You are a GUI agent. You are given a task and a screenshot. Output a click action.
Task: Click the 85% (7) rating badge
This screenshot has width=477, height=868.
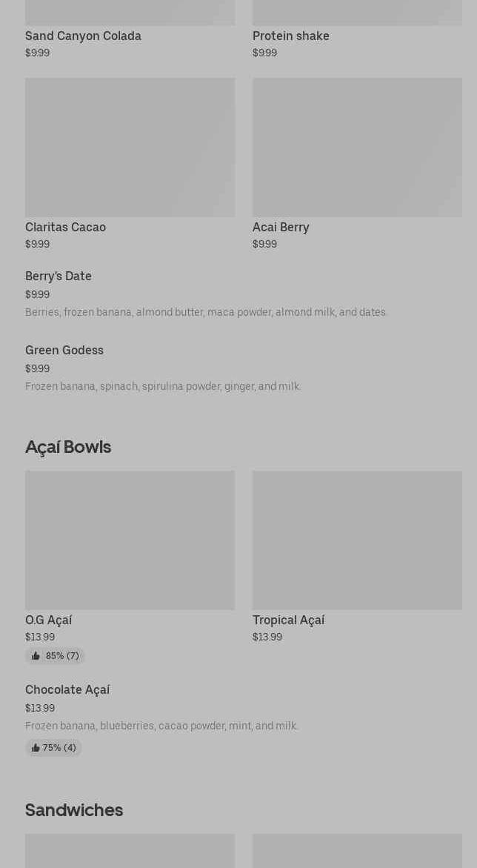(61, 656)
